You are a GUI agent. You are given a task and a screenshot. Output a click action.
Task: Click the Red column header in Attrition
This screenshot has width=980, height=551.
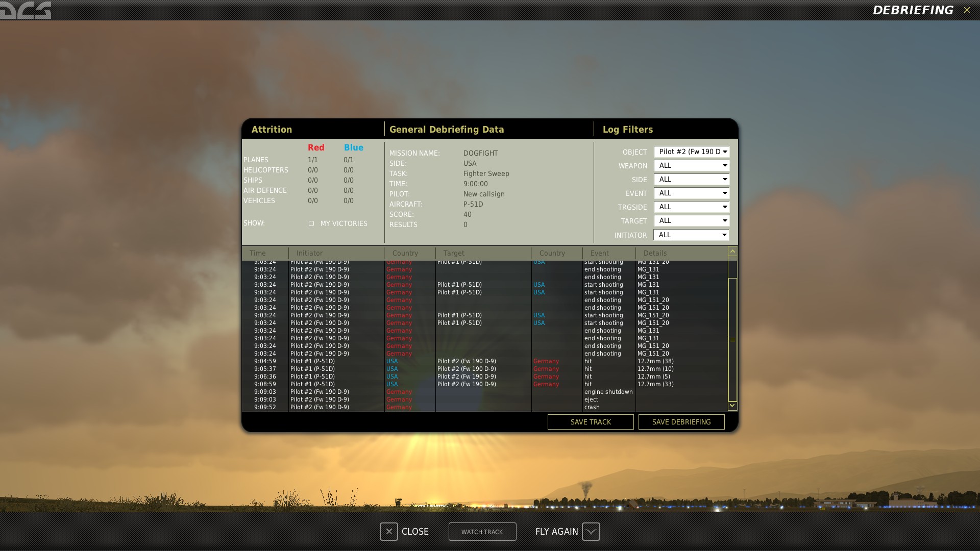[316, 147]
